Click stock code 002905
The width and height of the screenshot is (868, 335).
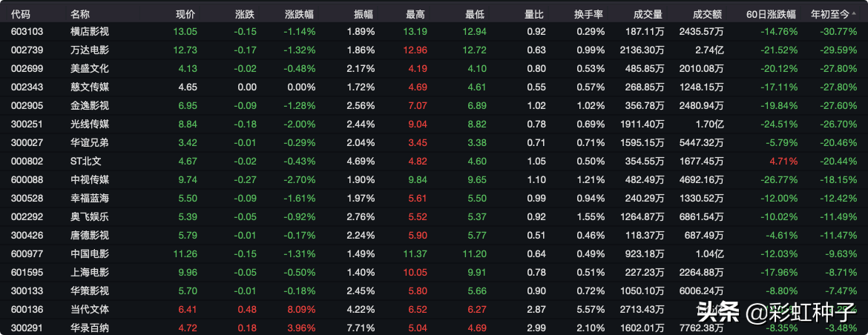click(27, 105)
